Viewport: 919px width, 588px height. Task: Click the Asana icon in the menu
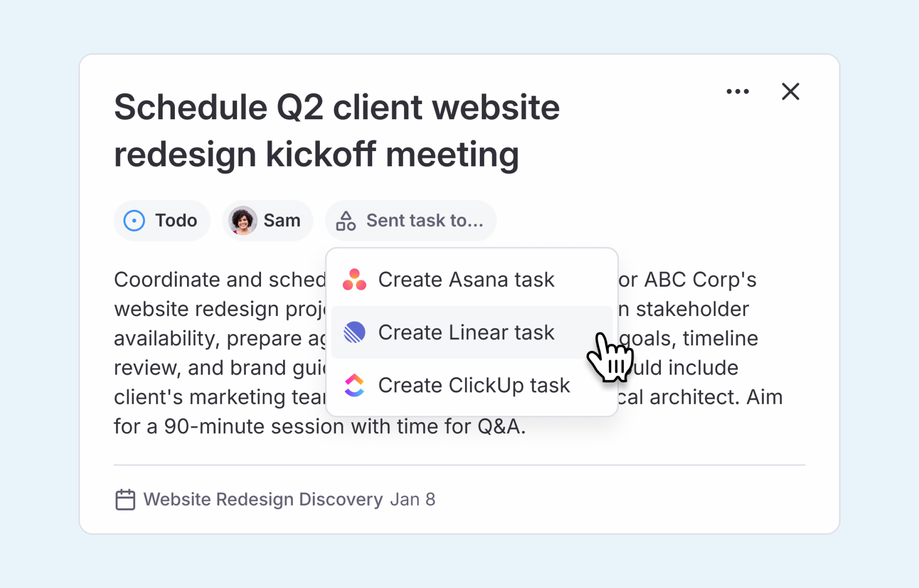coord(355,279)
